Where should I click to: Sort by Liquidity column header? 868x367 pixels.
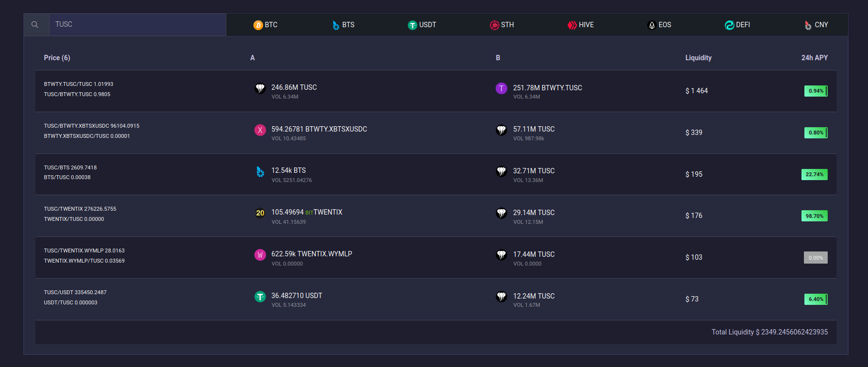click(699, 58)
